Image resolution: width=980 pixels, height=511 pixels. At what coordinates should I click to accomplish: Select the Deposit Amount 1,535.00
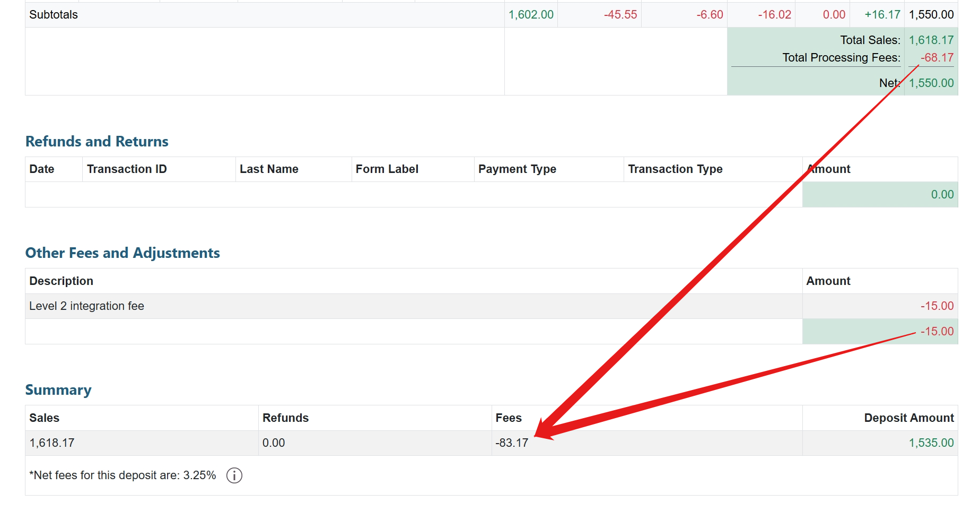[x=931, y=443]
